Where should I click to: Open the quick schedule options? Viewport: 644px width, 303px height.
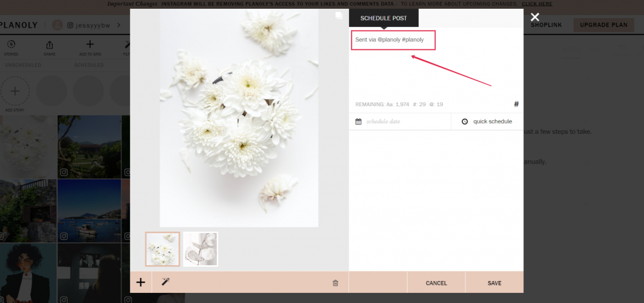[x=492, y=121]
